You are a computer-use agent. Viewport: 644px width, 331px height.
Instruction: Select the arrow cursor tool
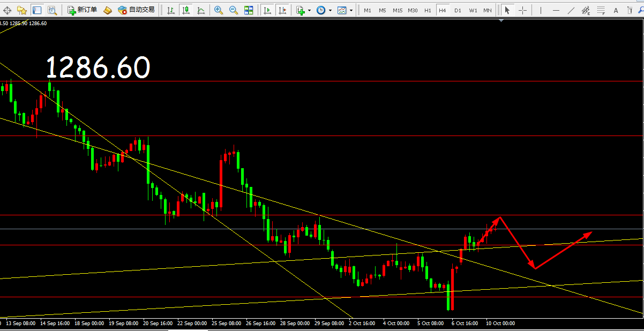(x=506, y=10)
